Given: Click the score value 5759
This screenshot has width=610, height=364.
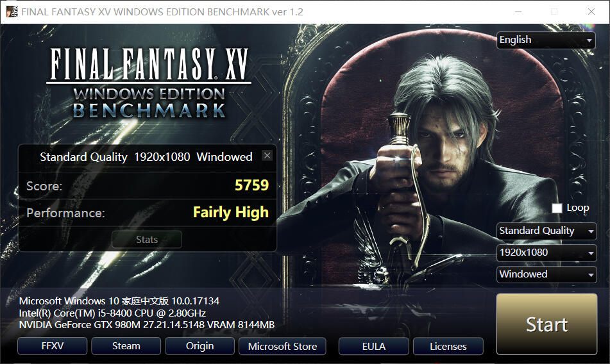Looking at the screenshot, I should point(251,185).
